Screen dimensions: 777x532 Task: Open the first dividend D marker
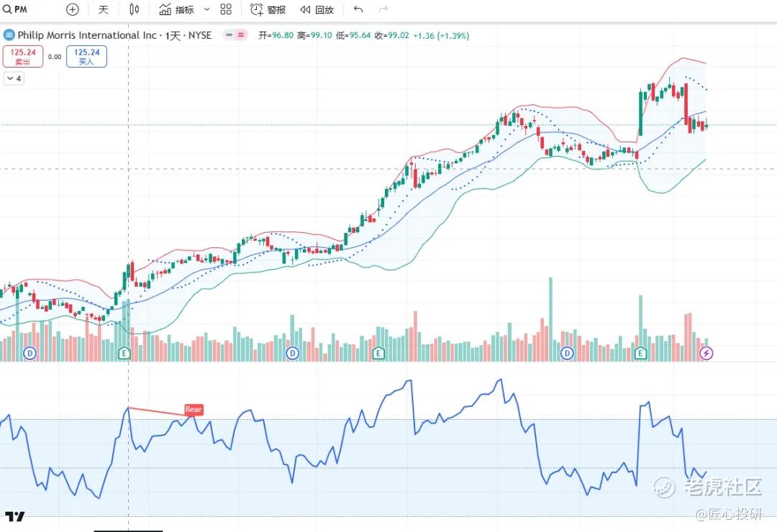(30, 353)
